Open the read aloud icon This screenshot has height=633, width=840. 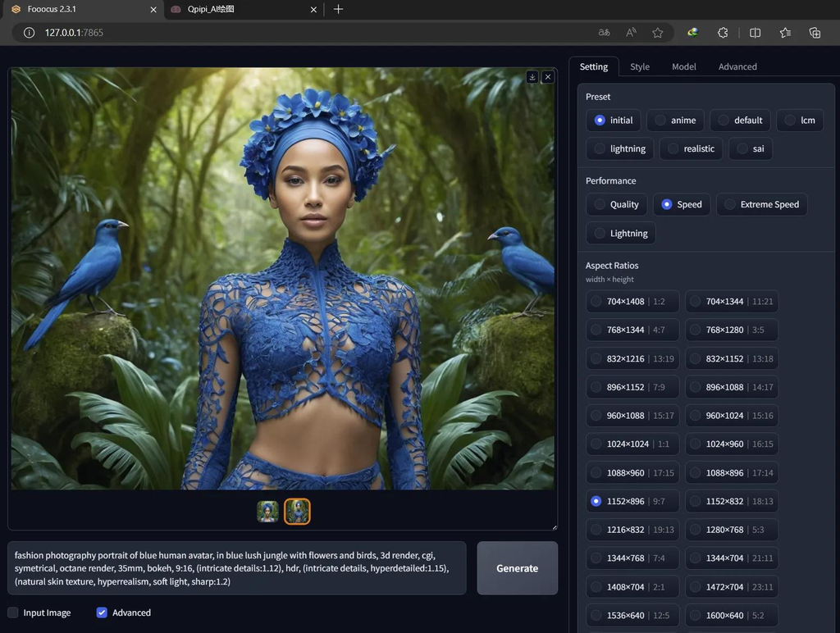pos(631,33)
